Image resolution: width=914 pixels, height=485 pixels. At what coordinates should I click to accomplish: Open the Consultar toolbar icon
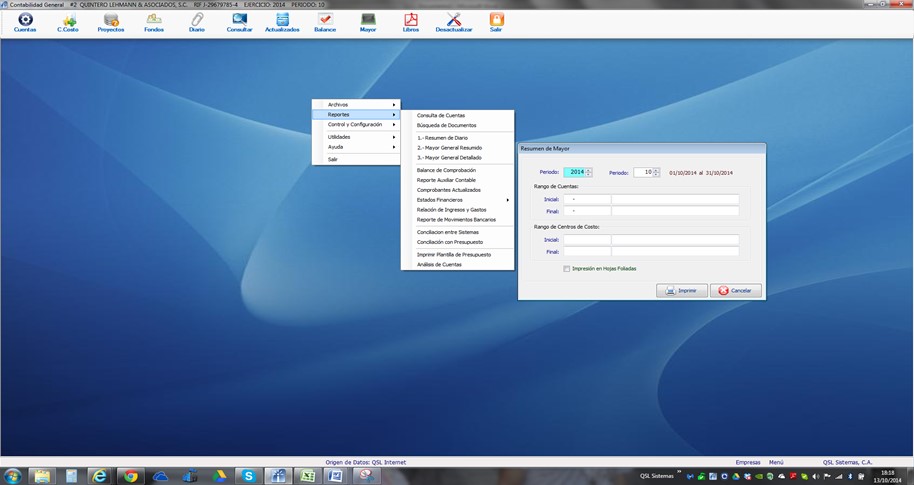(240, 22)
